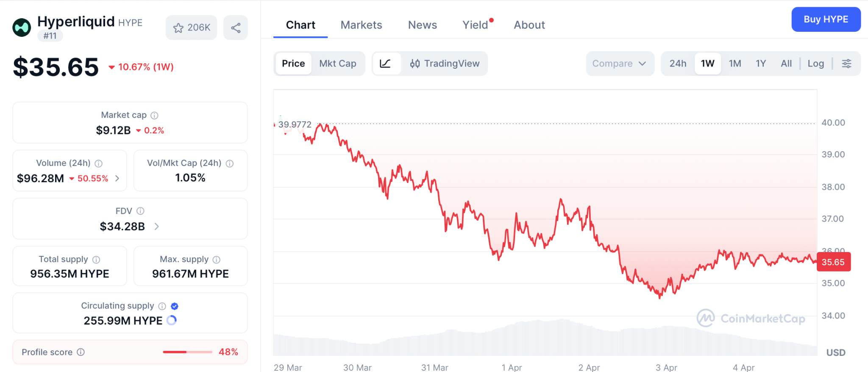Click Market cap info icon
This screenshot has width=868, height=372.
tap(155, 115)
